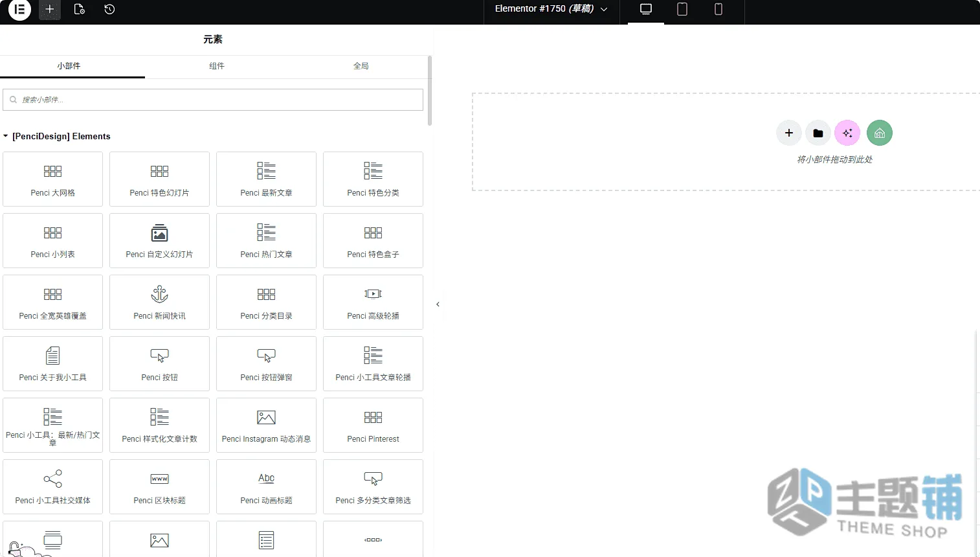Click the add element plus icon in top bar
980x557 pixels.
click(x=50, y=10)
